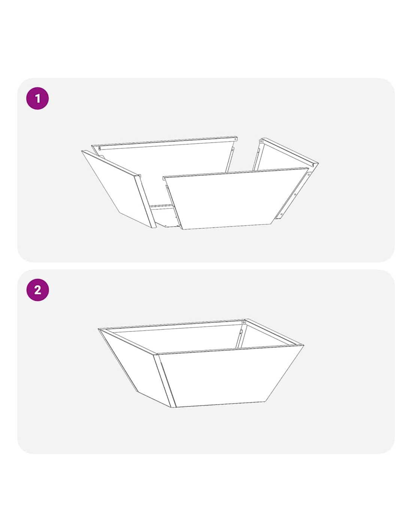Screen dimensions: 412x532
Task: Select the detached left side panel
Action: click(118, 188)
